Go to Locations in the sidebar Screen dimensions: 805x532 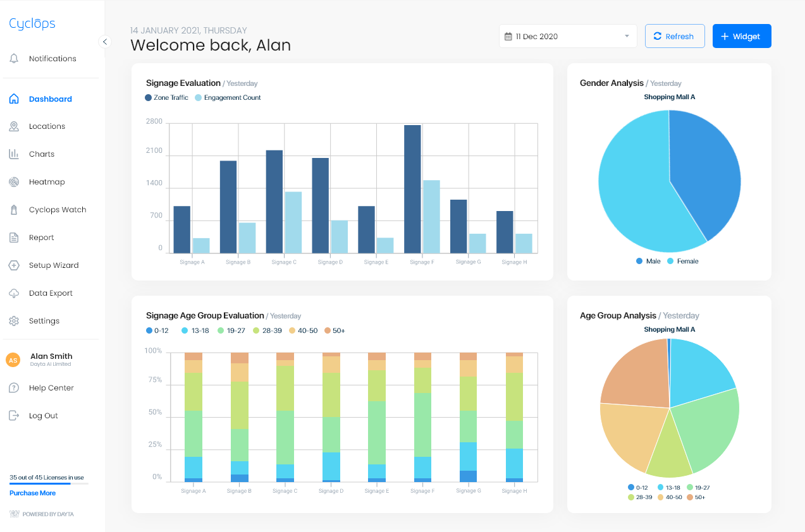tap(47, 126)
